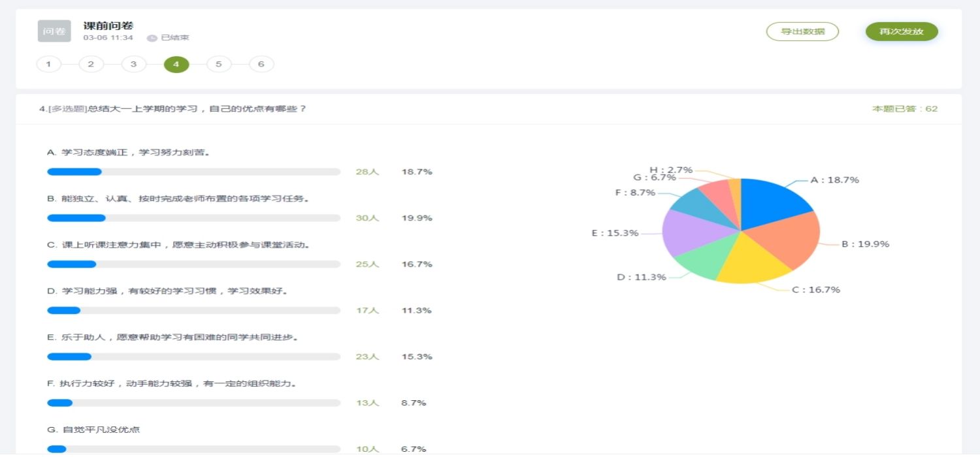Viewport: 980px width, 457px height.
Task: Jump to question 2
Action: pyautogui.click(x=91, y=64)
